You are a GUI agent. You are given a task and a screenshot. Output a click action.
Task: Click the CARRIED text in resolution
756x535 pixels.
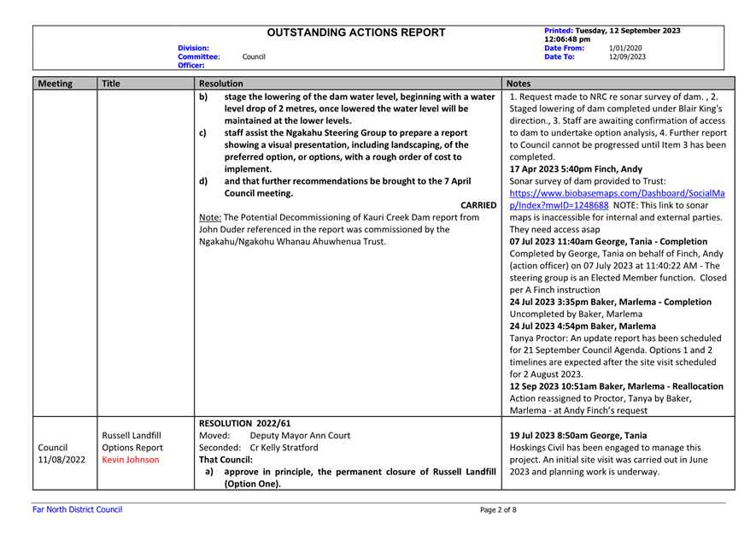click(x=478, y=205)
